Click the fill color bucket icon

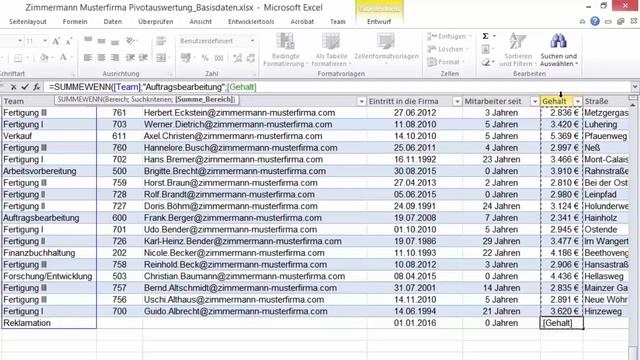44,58
